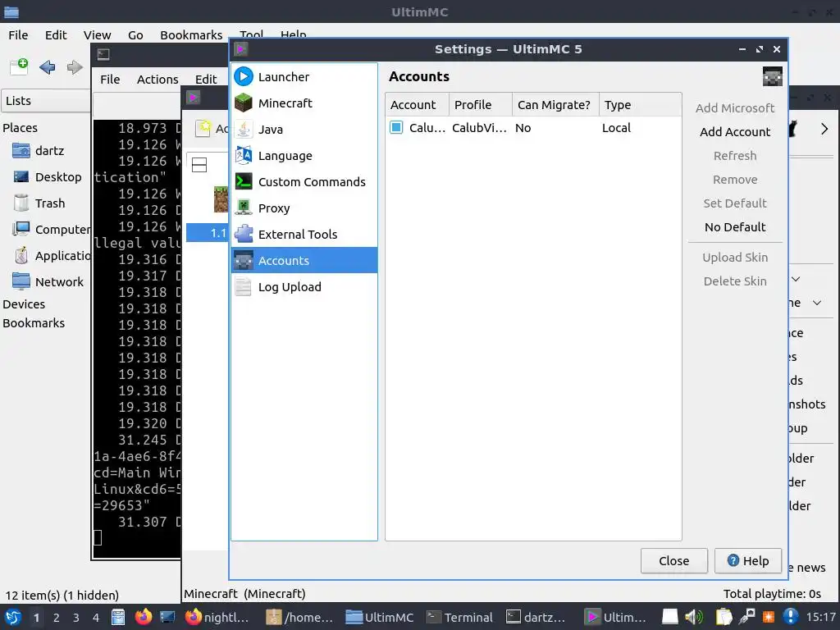Close the Settings dialog with Close button

674,561
